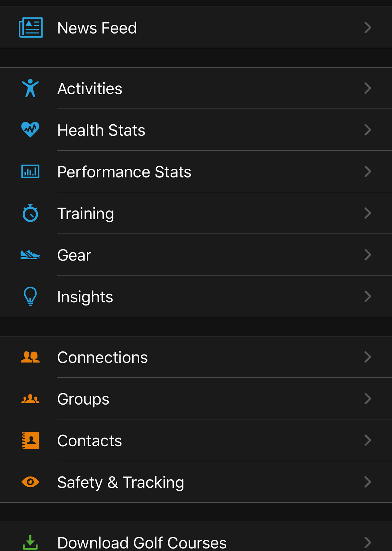Open Health Stats via right chevron
The image size is (392, 551).
(x=368, y=130)
